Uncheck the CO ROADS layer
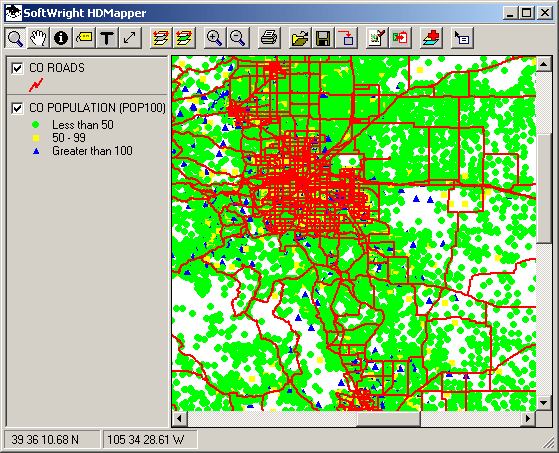 17,68
